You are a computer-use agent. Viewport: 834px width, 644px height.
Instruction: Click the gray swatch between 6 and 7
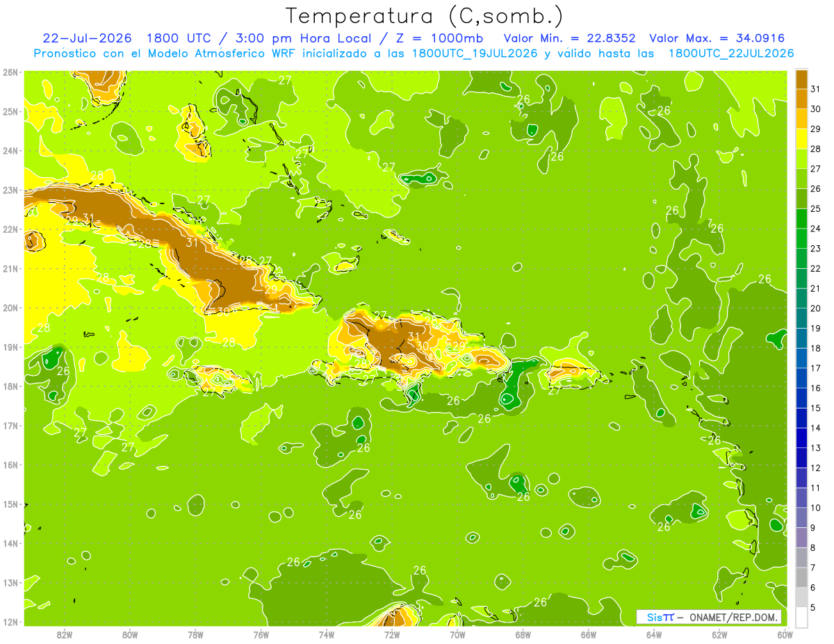coord(801,577)
